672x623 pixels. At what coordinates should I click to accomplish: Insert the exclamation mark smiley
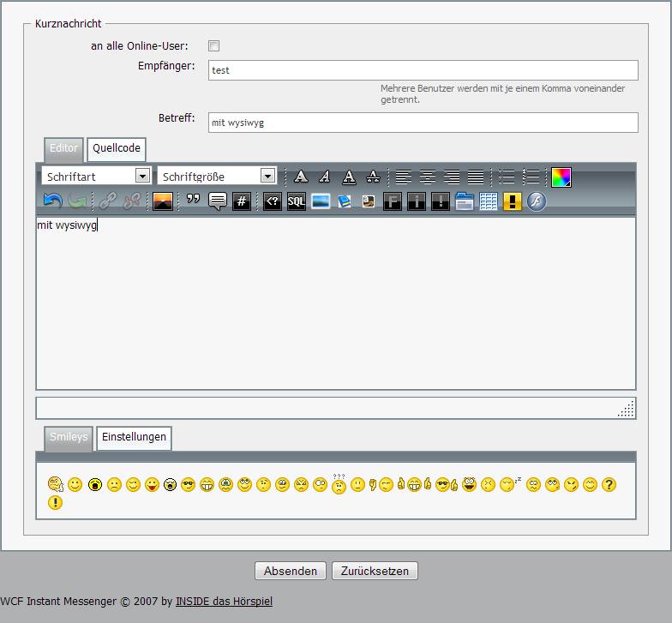click(55, 502)
